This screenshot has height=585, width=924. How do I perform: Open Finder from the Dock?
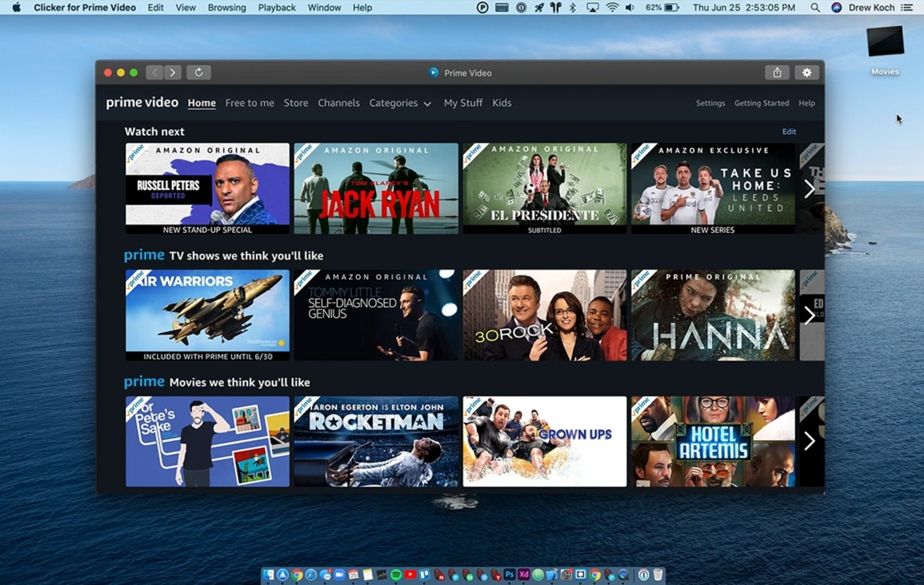(268, 575)
